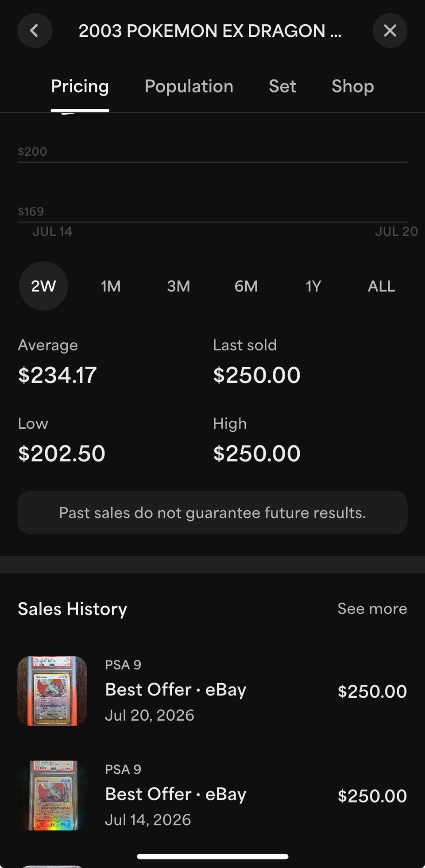Tap the Best Offer eBay Jul 14 listing
This screenshot has width=425, height=868.
coord(212,795)
